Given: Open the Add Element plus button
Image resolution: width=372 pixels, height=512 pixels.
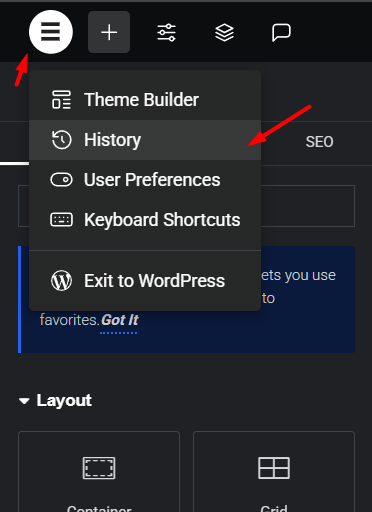Looking at the screenshot, I should [109, 32].
